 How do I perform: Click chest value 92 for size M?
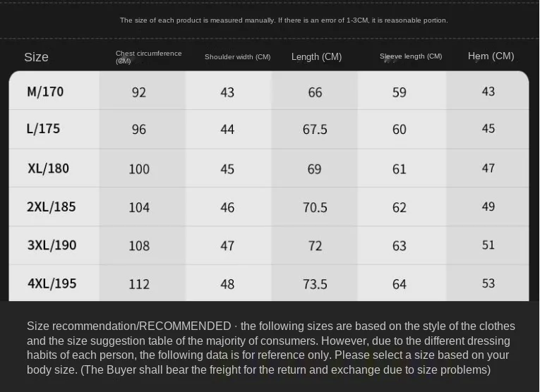(138, 92)
